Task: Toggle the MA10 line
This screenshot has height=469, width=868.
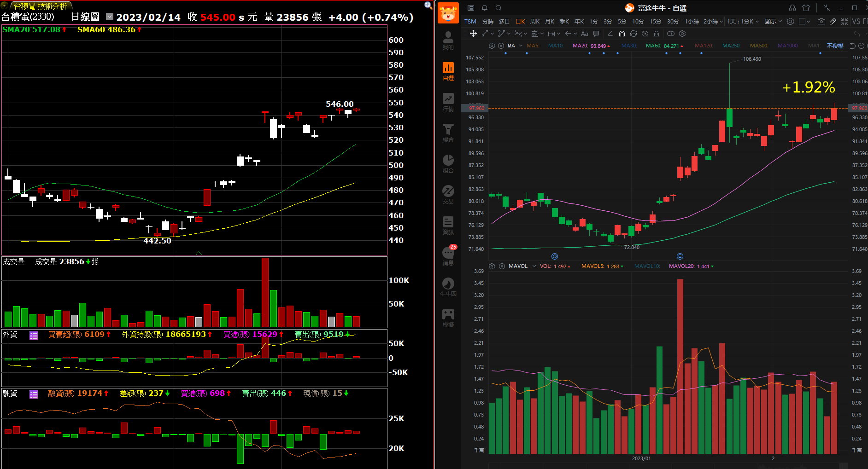Action: 556,46
